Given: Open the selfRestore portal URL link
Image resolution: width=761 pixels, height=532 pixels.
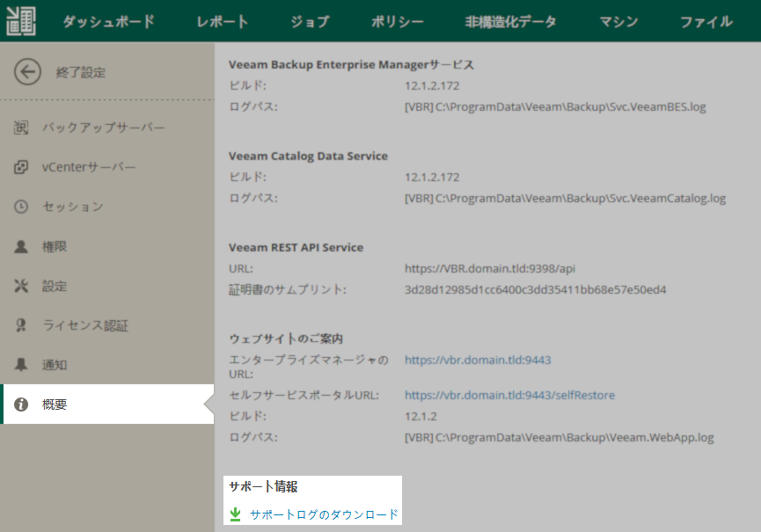Looking at the screenshot, I should pos(510,395).
